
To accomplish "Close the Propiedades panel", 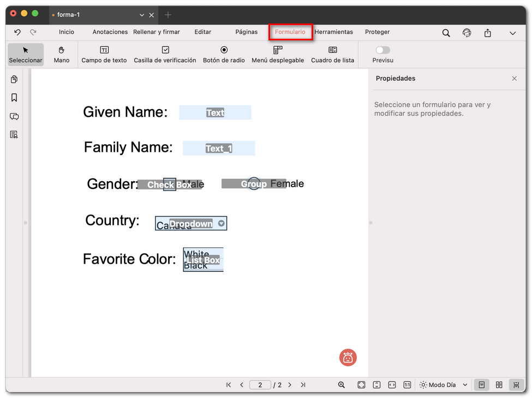I will pyautogui.click(x=514, y=78).
